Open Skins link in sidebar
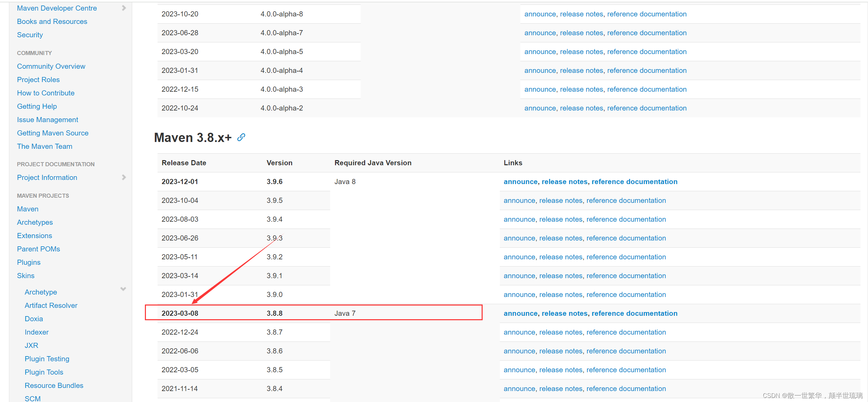This screenshot has height=402, width=868. 26,276
